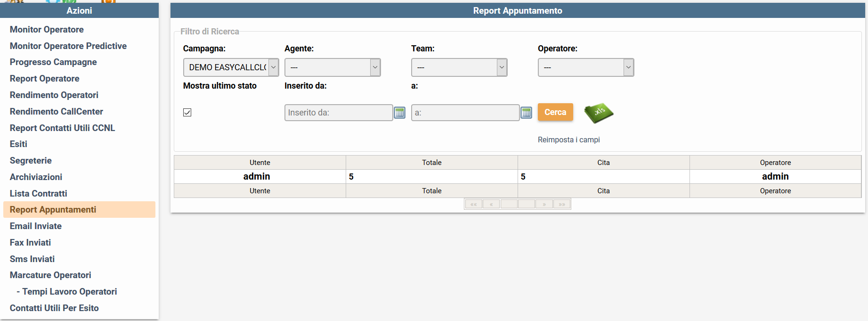Viewport: 868px width, 321px height.
Task: Go to next page pagination arrow
Action: click(x=544, y=204)
